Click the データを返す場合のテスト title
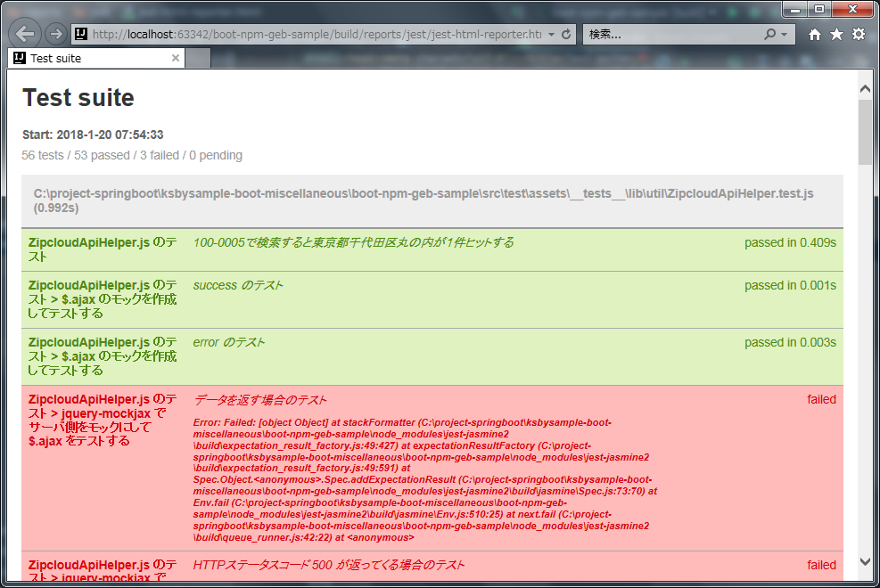The image size is (880, 588). pos(259,400)
